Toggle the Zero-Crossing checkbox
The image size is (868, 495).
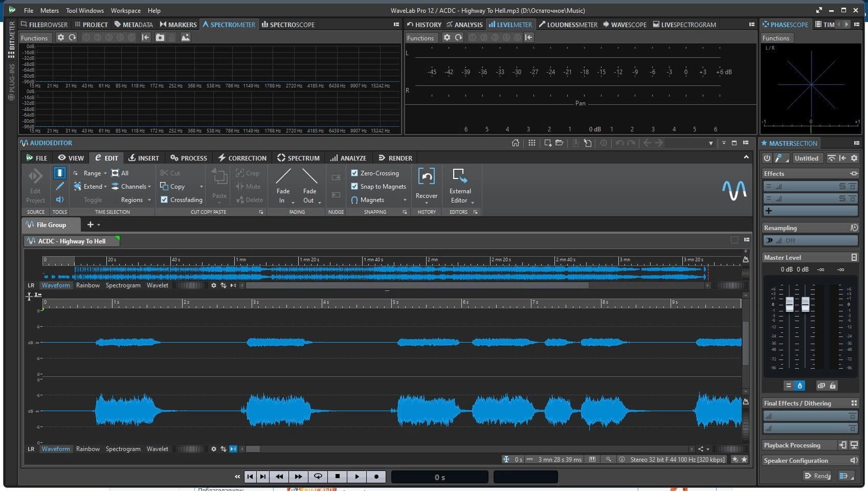click(x=354, y=173)
